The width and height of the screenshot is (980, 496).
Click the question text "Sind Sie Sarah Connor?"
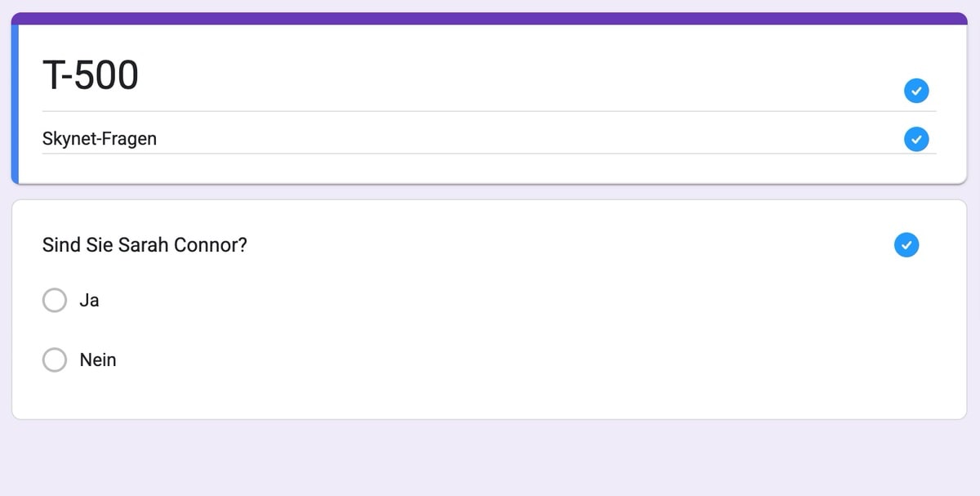tap(145, 244)
